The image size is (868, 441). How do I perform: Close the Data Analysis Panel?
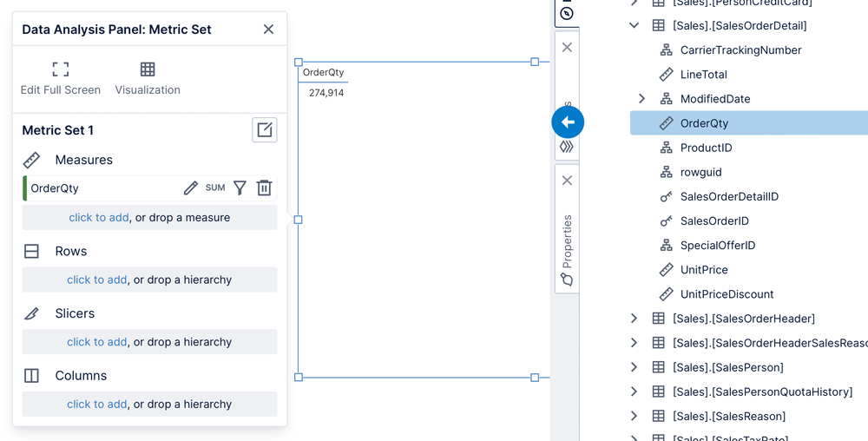pos(268,30)
